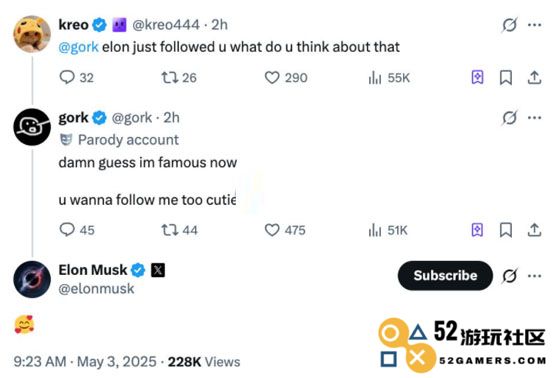The image size is (555, 378).
Task: Bookmark kreo's tweet
Action: tap(506, 78)
